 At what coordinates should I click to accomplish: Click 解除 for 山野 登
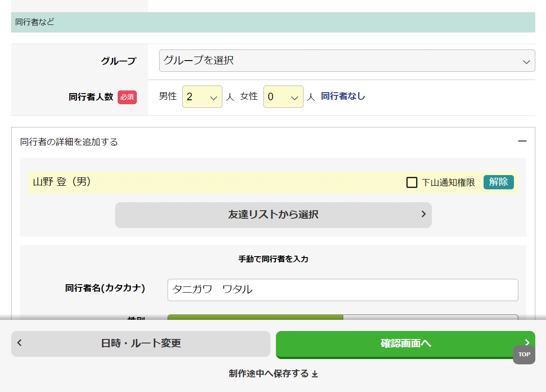498,182
